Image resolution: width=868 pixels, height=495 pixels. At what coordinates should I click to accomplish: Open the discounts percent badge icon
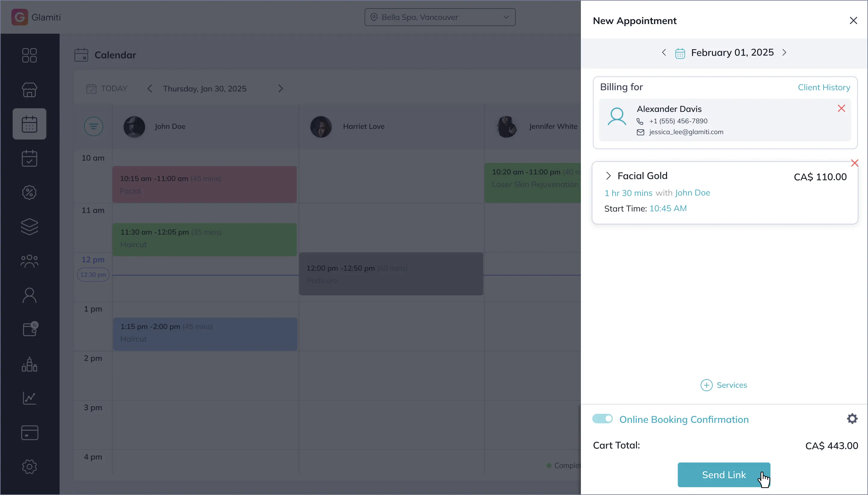[x=29, y=192]
